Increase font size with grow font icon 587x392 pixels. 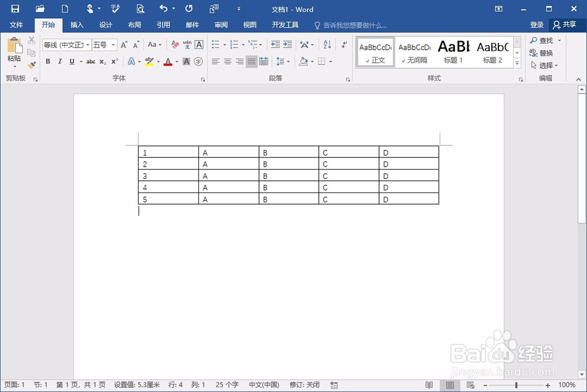tap(124, 45)
